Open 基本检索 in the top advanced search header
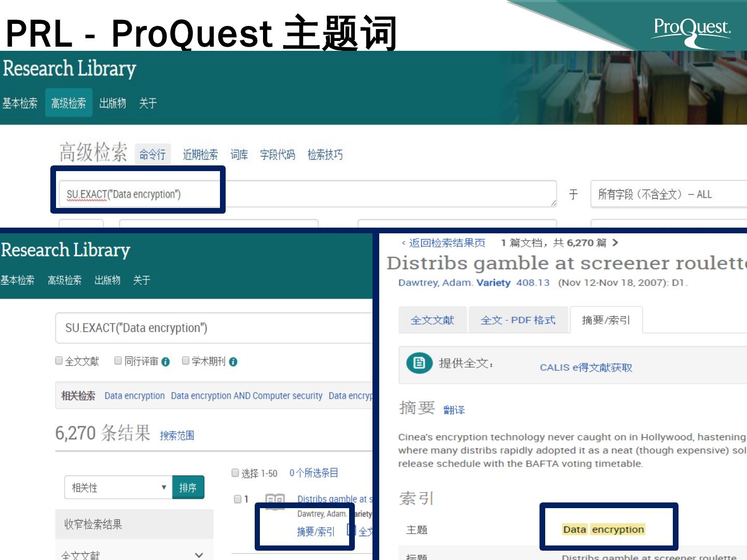This screenshot has width=747, height=560. point(20,103)
